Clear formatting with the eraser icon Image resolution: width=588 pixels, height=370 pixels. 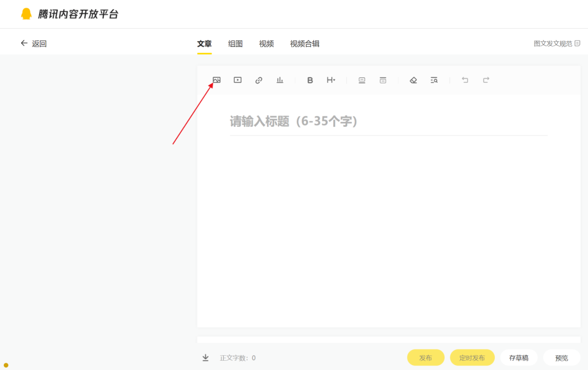tap(413, 80)
